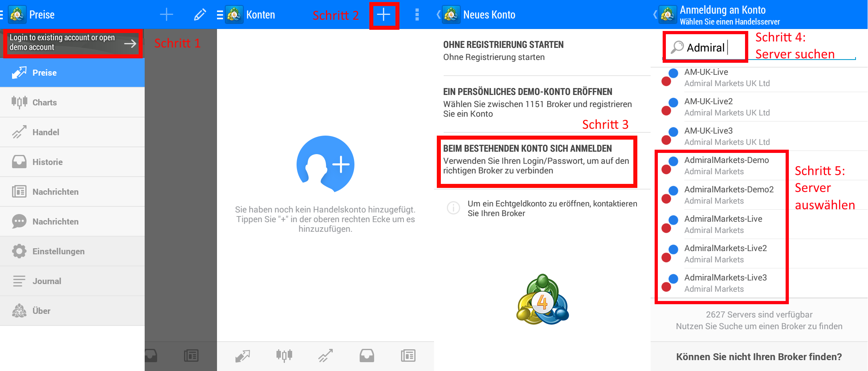
Task: Tap the large add-account avatar icon
Action: click(325, 164)
